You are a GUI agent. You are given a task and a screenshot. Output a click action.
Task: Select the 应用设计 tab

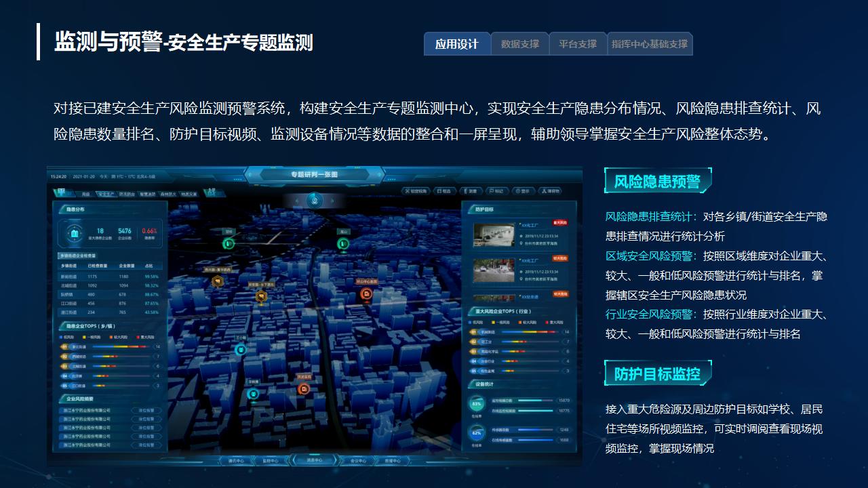pyautogui.click(x=457, y=44)
